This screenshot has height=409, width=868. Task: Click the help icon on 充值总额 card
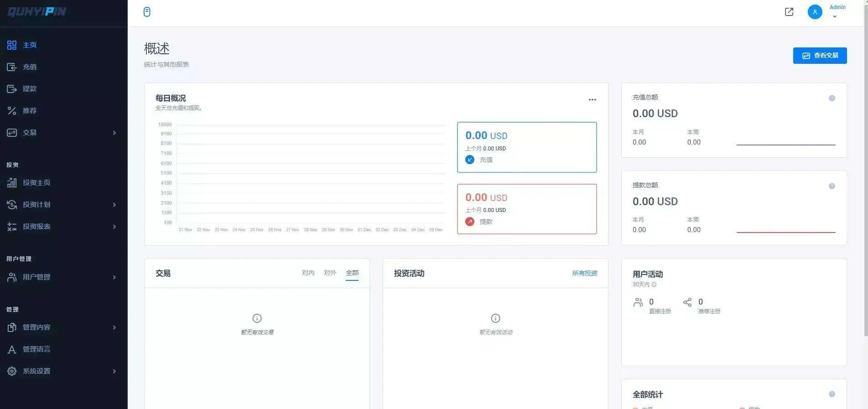[x=832, y=98]
